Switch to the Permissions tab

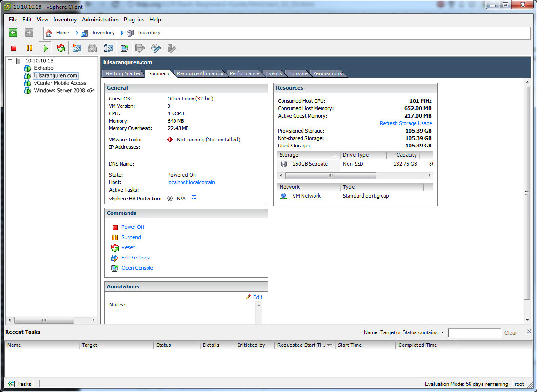click(328, 73)
